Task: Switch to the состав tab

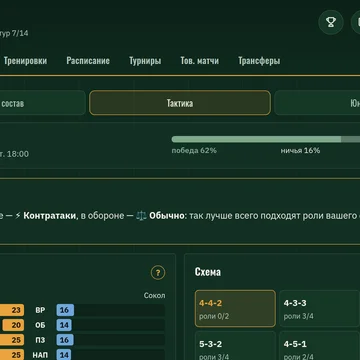Action: tap(43, 103)
